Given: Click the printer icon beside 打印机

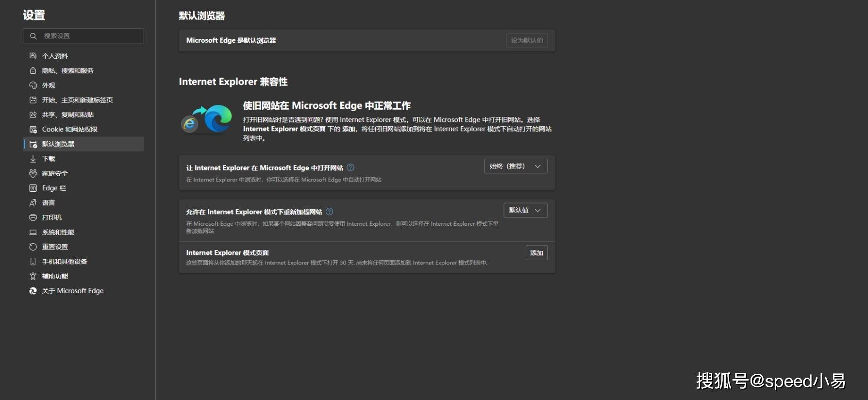Looking at the screenshot, I should tap(33, 217).
